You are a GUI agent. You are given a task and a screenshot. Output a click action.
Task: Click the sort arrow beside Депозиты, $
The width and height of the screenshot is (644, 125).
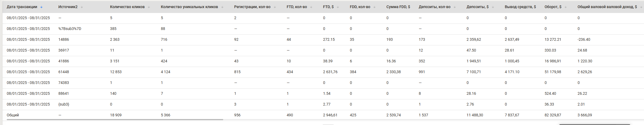tap(493, 7)
